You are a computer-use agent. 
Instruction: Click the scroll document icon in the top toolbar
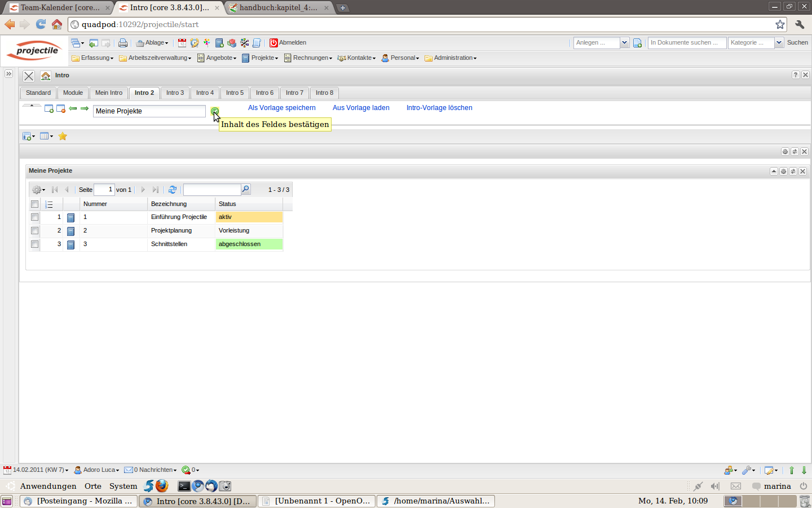257,43
